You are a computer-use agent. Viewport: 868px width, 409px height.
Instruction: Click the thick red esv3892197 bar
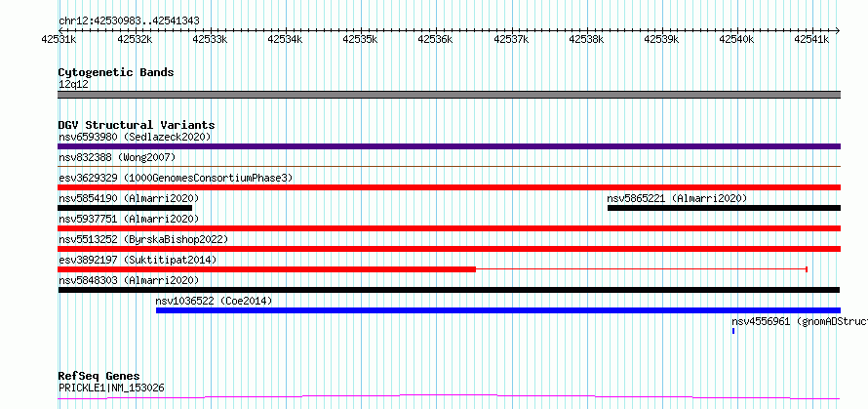[x=267, y=269]
